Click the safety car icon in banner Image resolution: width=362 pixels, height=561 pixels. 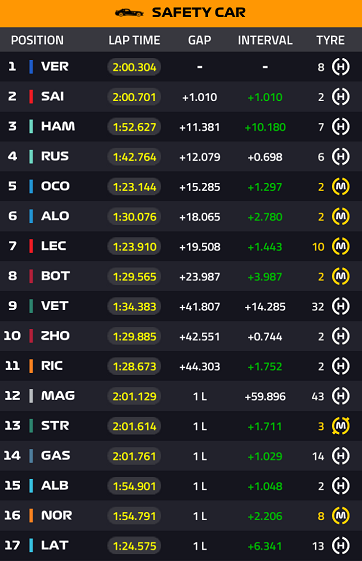(129, 13)
